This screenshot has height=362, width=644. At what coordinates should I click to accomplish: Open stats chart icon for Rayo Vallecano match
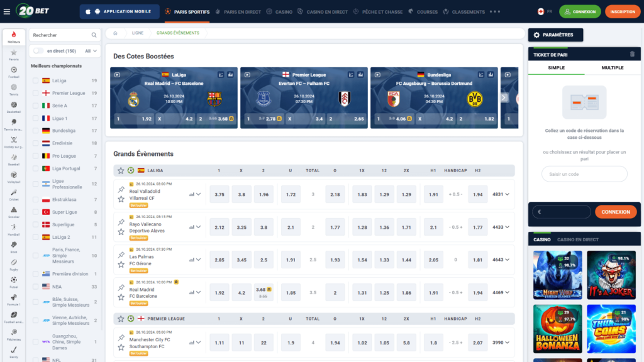pos(192,227)
